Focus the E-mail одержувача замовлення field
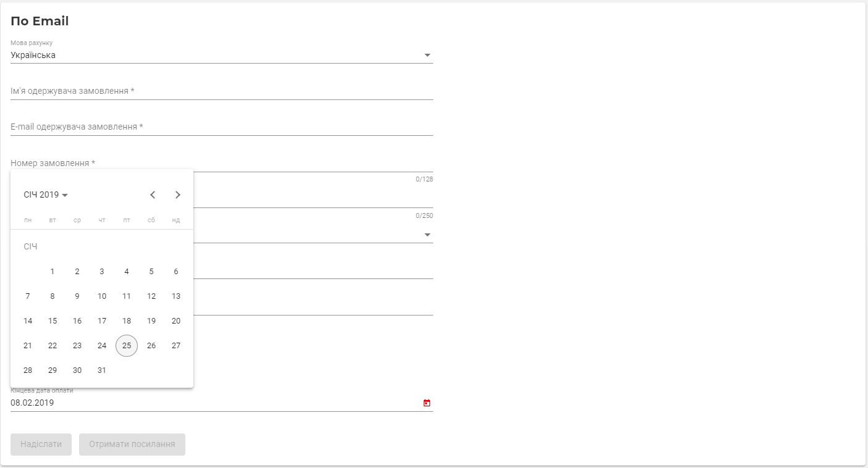The image size is (868, 468). point(222,127)
